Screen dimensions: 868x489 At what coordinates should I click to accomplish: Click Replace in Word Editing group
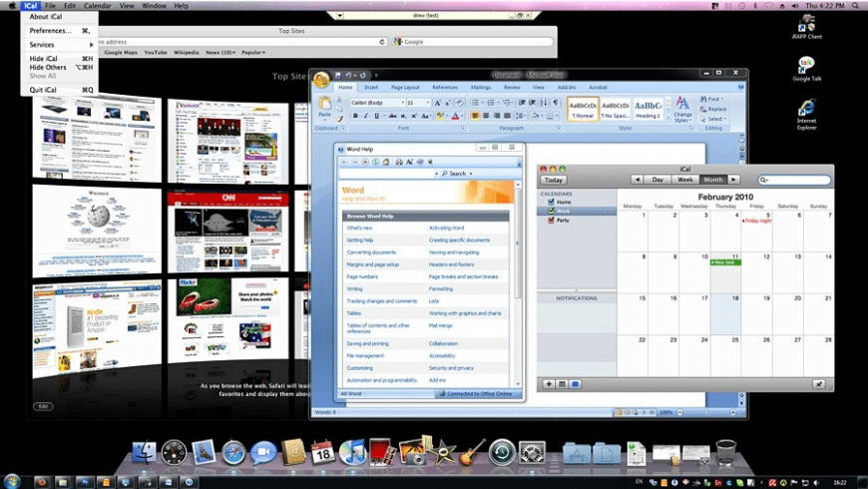tap(713, 109)
